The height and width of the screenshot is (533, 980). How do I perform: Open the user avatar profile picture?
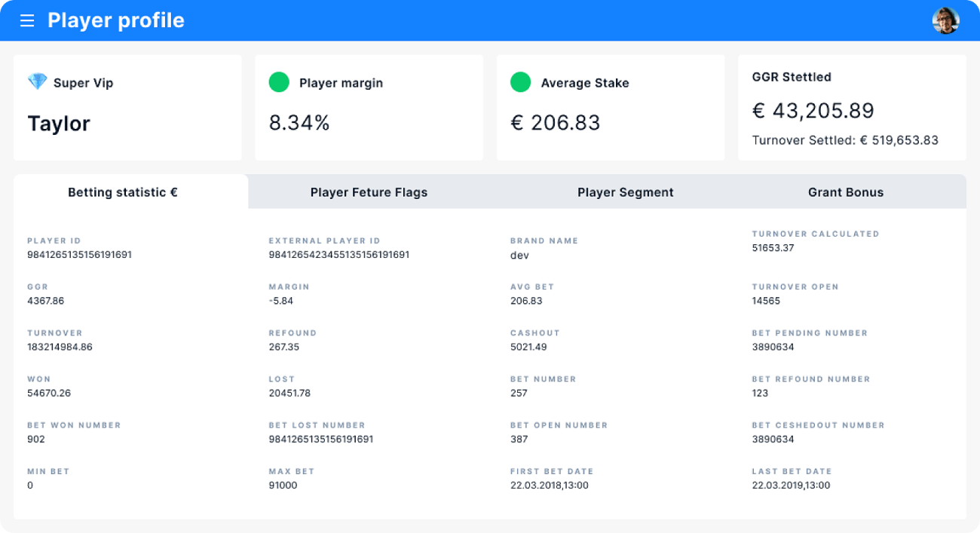click(x=945, y=20)
